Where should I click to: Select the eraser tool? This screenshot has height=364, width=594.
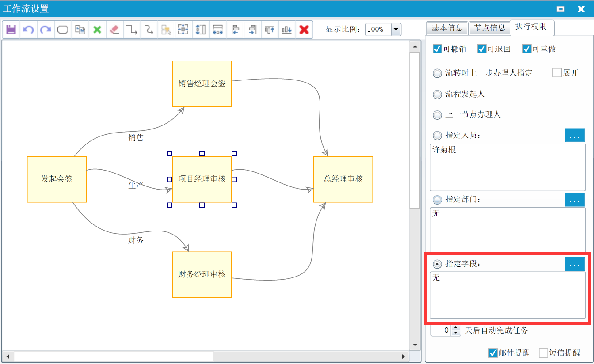click(114, 30)
